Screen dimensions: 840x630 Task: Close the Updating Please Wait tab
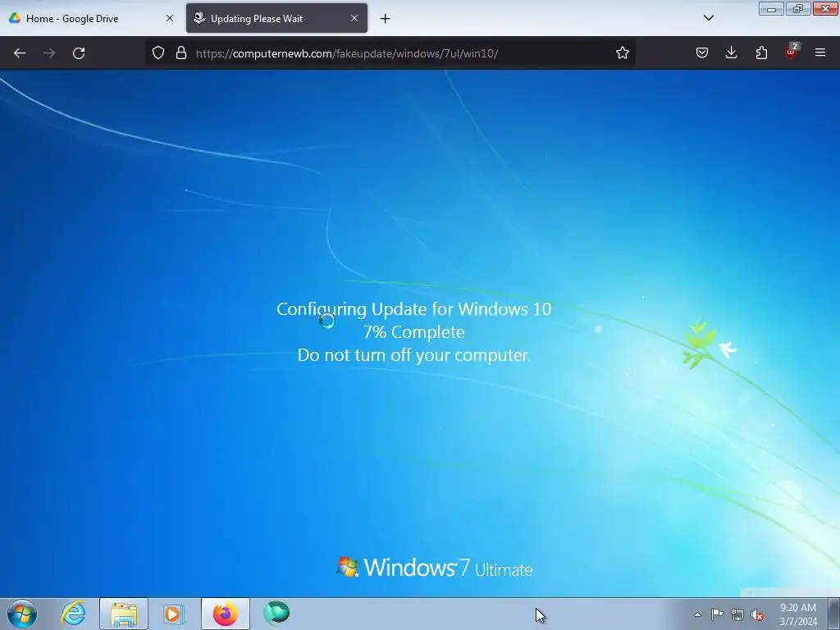[354, 18]
